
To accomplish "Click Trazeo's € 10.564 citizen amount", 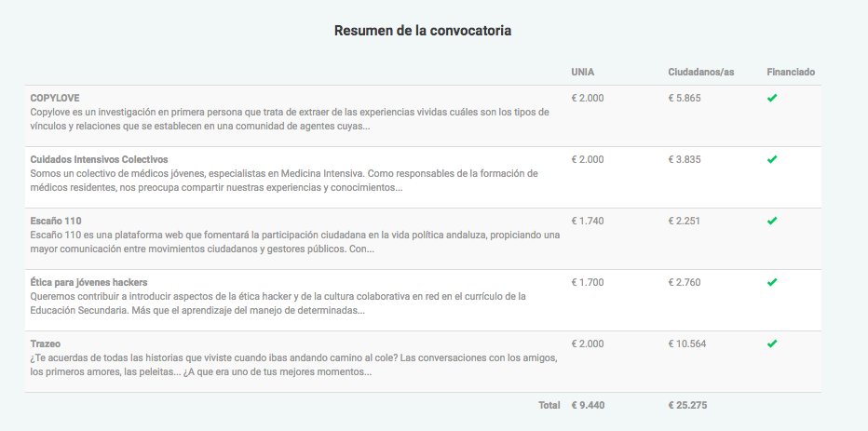I will 687,343.
